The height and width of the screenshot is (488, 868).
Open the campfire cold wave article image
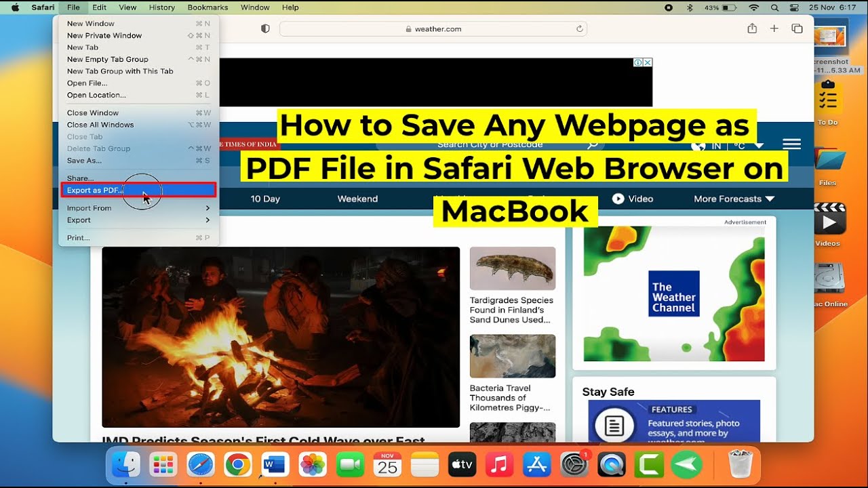pyautogui.click(x=281, y=337)
